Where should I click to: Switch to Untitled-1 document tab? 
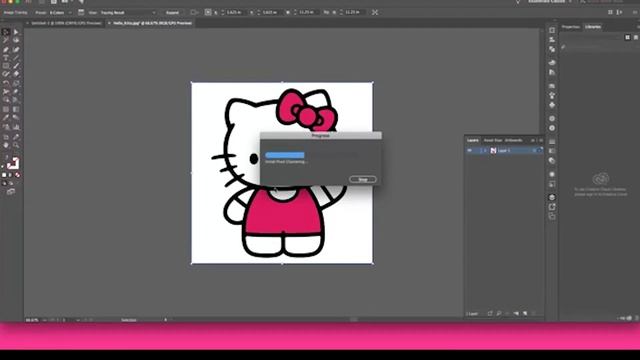pyautogui.click(x=66, y=23)
